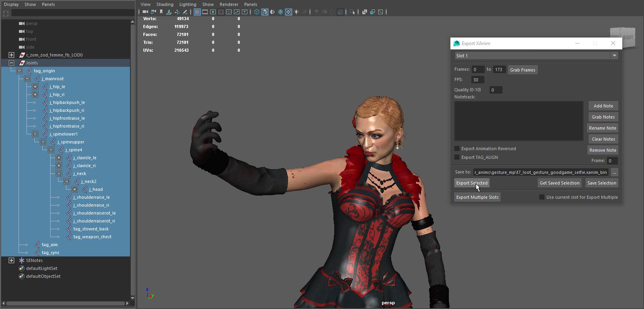Enable Export Animation Reversed checkbox
This screenshot has width=644, height=309.
457,149
